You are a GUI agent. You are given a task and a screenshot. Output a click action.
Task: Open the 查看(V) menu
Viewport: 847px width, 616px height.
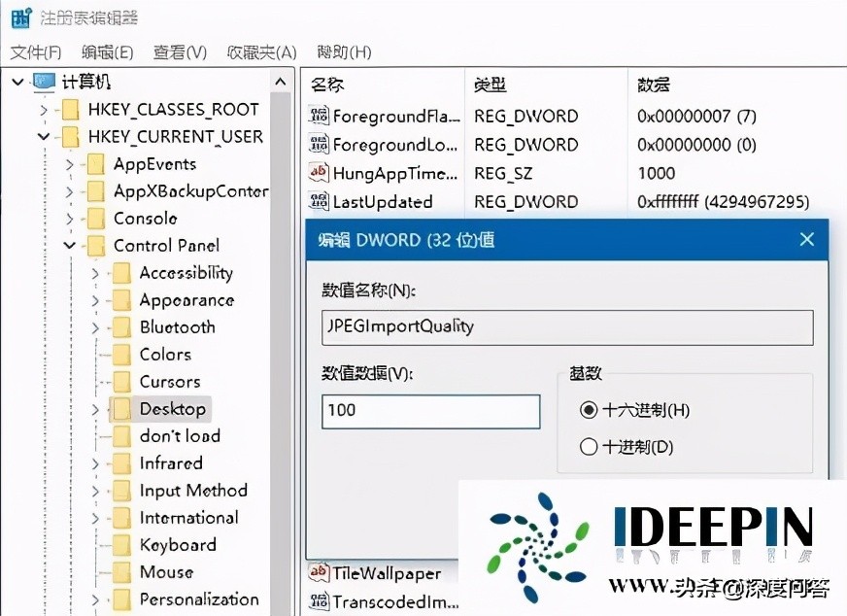point(178,52)
